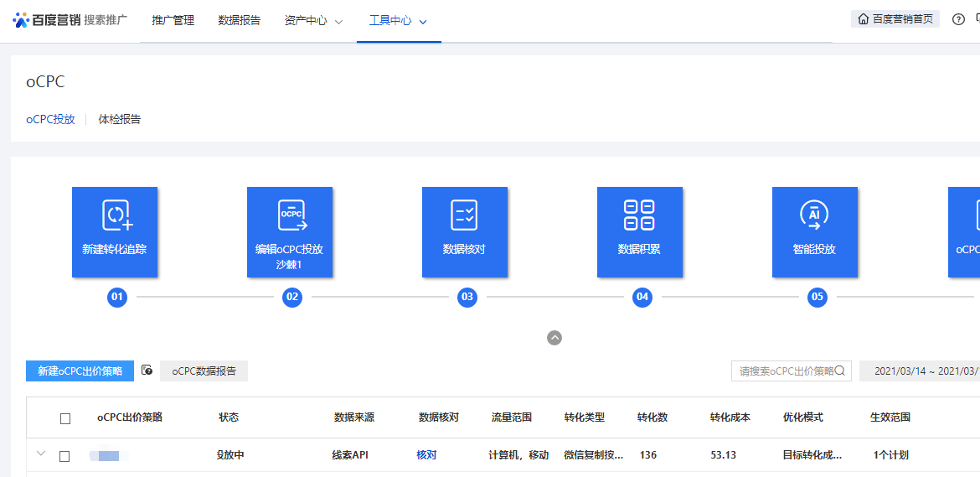Click the info icon beside 新建oCPC出价策略
Screen dimensions: 980x477
pyautogui.click(x=147, y=370)
